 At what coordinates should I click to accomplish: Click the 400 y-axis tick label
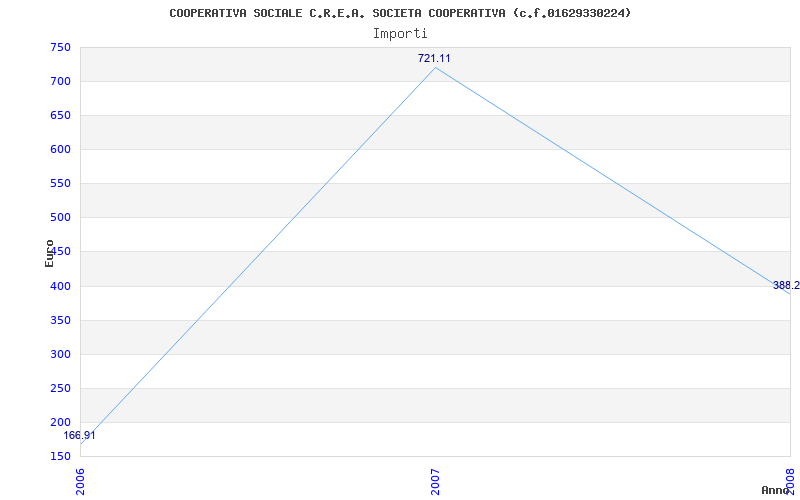pyautogui.click(x=60, y=286)
